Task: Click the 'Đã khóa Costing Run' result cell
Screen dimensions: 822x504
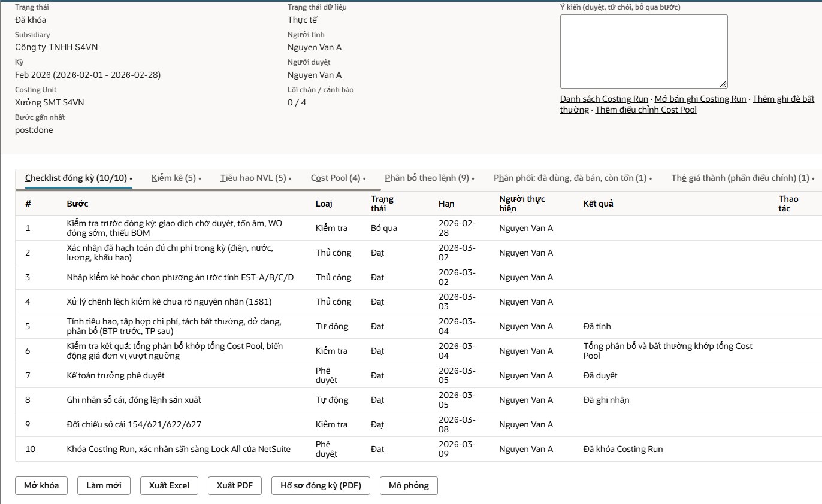Action: click(623, 449)
